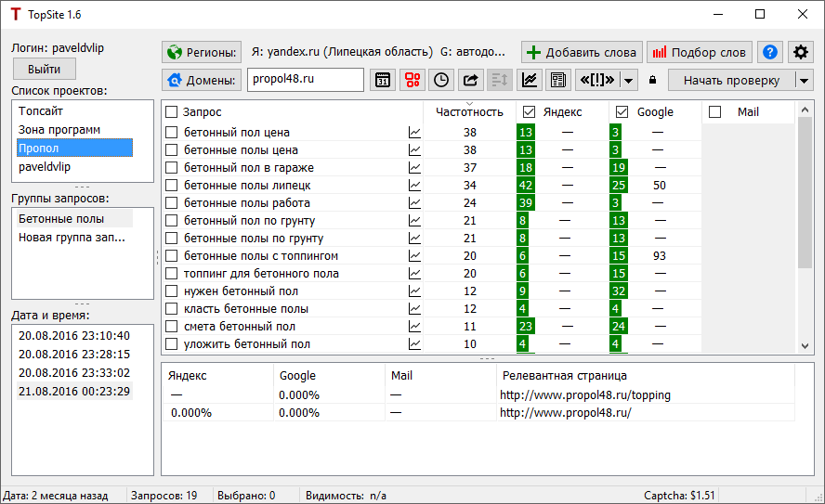
Task: Click the Добавить слова button
Action: coord(582,52)
